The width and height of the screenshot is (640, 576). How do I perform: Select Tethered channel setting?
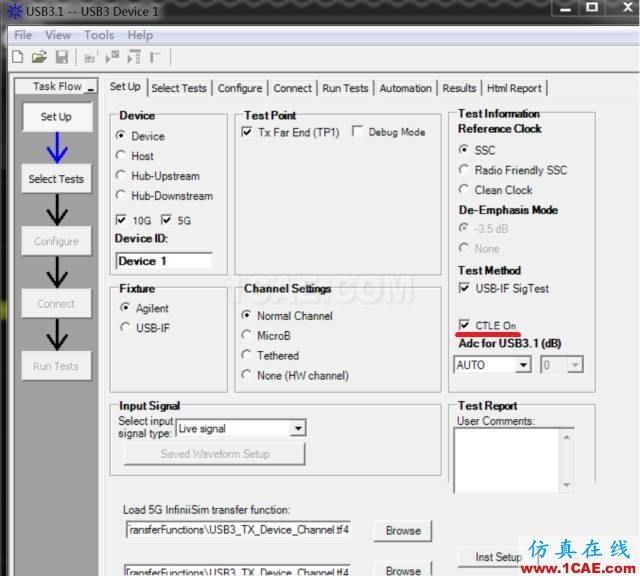(246, 355)
